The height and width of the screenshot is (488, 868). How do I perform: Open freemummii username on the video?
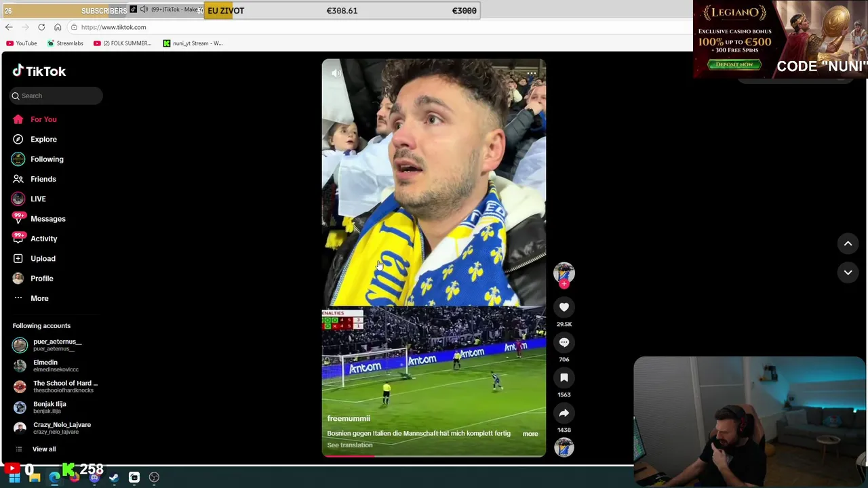(x=349, y=418)
